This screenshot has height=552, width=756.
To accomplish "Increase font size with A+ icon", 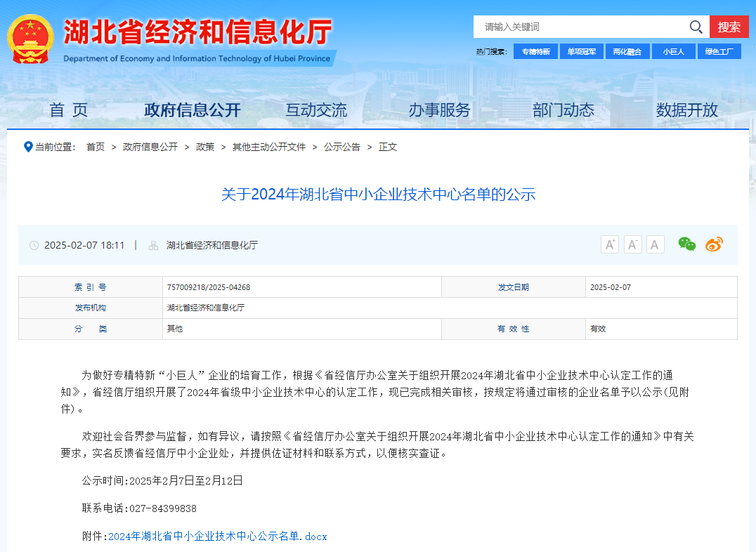I will point(610,244).
